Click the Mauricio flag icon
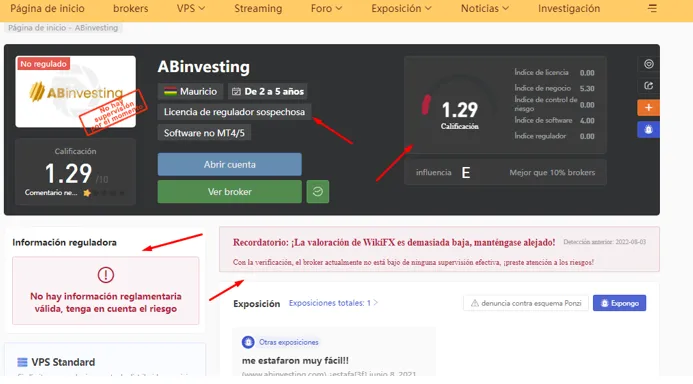This screenshot has height=384, width=693. [x=170, y=91]
